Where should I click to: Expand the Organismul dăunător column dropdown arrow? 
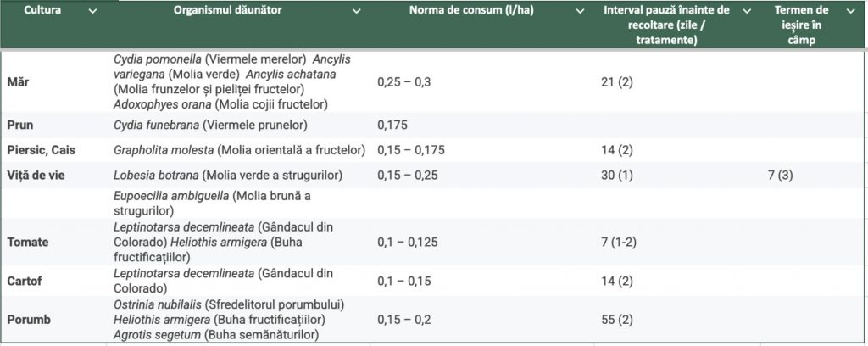(357, 11)
